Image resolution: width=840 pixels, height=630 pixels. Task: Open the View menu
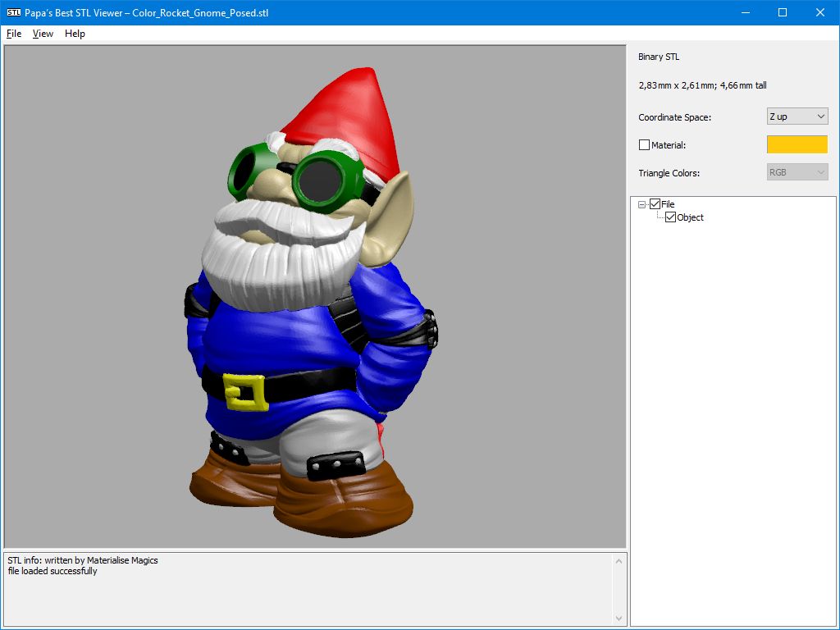(x=43, y=34)
